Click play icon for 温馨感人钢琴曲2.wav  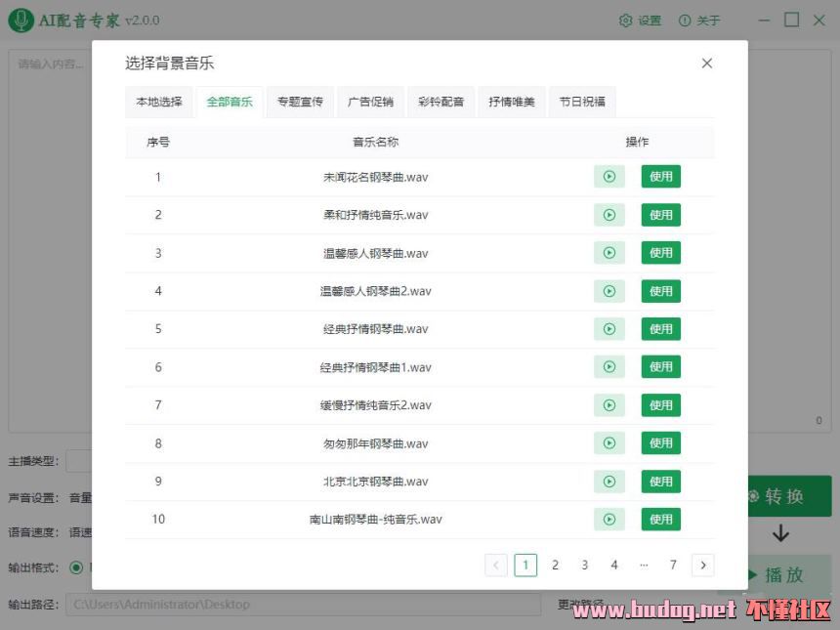coord(609,291)
